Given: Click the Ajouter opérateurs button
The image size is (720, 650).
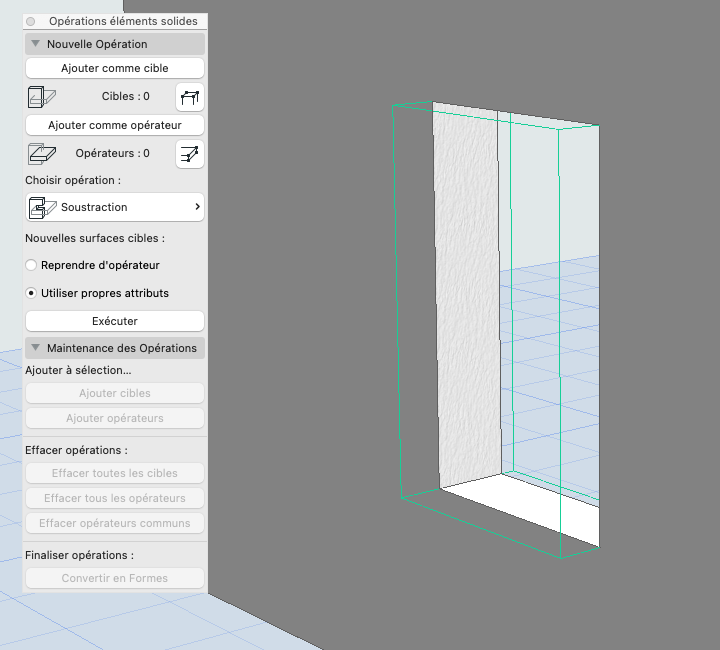Looking at the screenshot, I should click(x=115, y=418).
